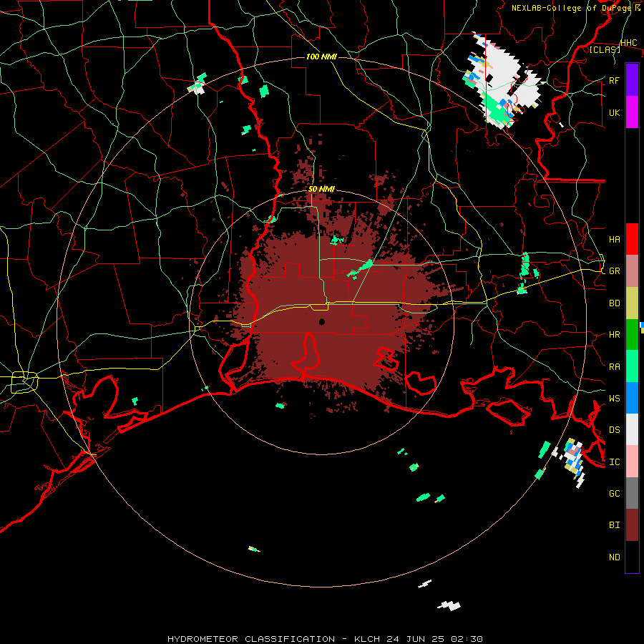This screenshot has height=644, width=644.
Task: Click the HHC product code label
Action: (629, 43)
